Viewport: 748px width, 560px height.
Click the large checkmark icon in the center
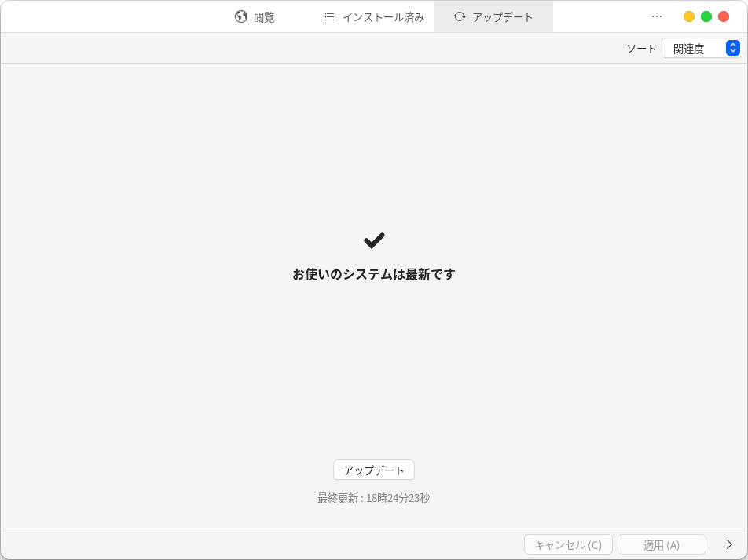[x=374, y=241]
